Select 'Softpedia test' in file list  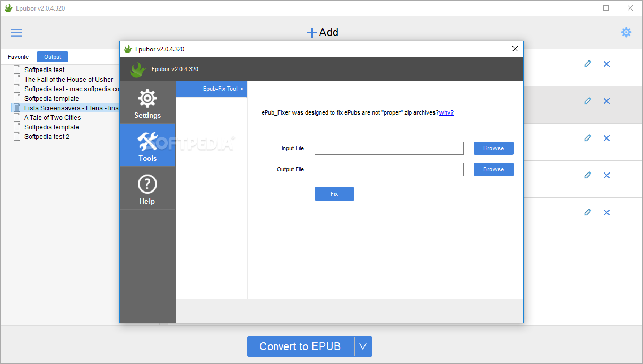pos(45,70)
